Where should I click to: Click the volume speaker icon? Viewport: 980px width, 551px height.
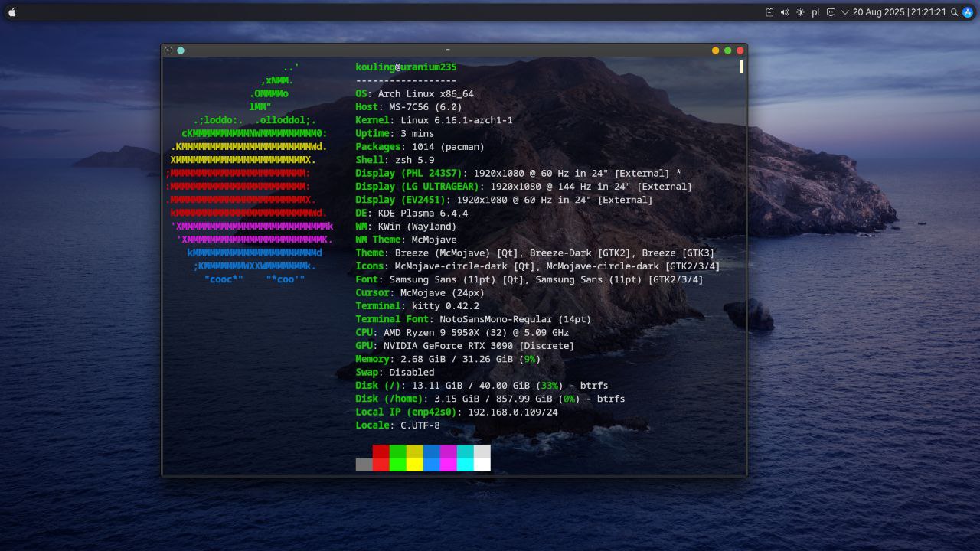click(785, 12)
